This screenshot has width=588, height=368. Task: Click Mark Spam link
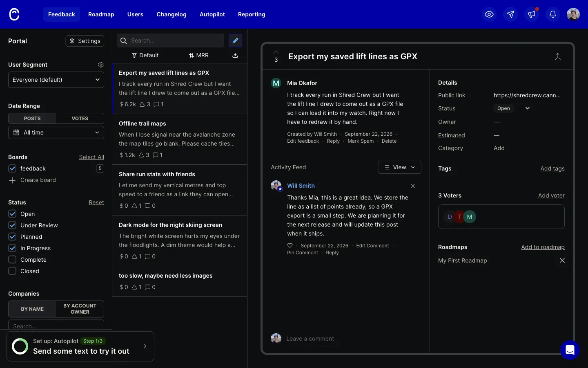361,141
